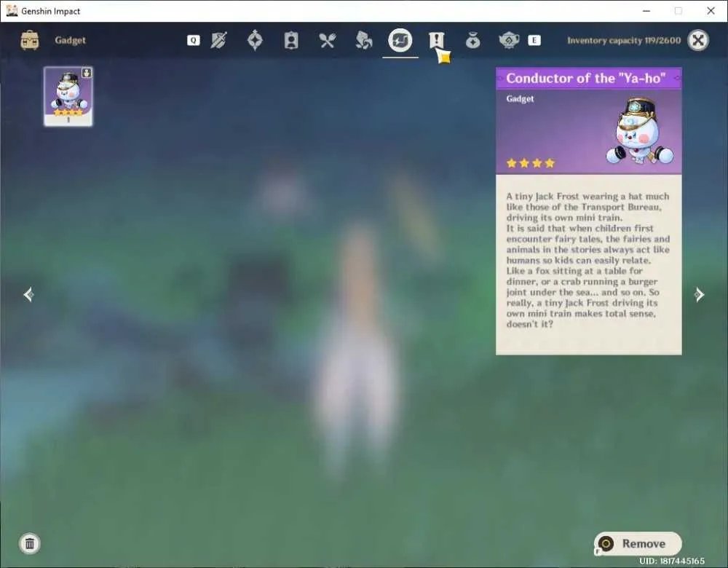Click the E key hint for next tab
Screen dimensions: 728x568
(x=534, y=40)
